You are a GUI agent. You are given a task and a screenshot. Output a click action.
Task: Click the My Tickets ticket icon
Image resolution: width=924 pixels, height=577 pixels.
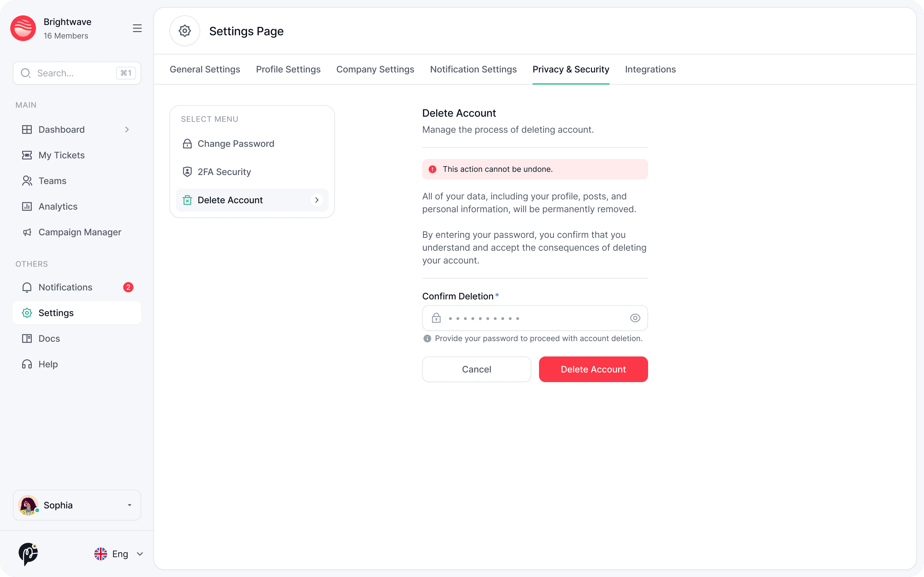[x=27, y=155]
